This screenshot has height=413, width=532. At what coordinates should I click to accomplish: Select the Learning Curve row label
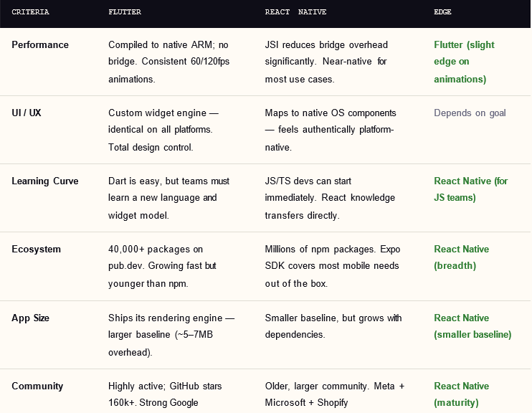44,181
